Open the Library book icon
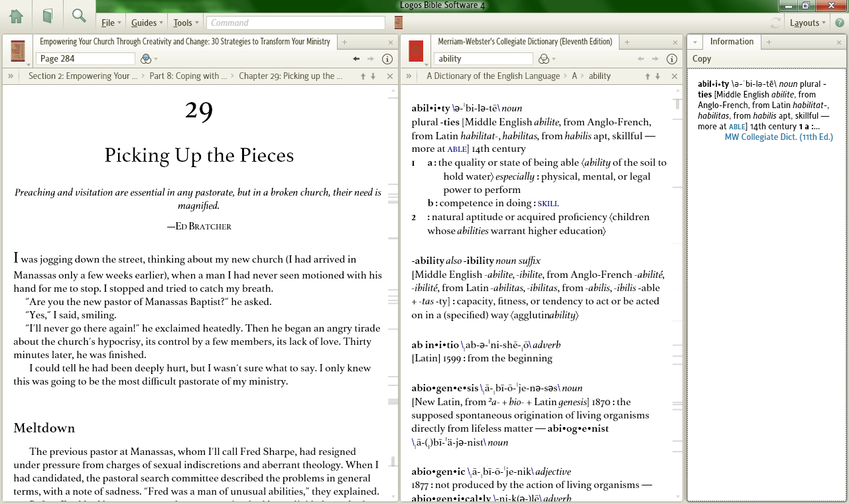The width and height of the screenshot is (849, 504). point(47,15)
